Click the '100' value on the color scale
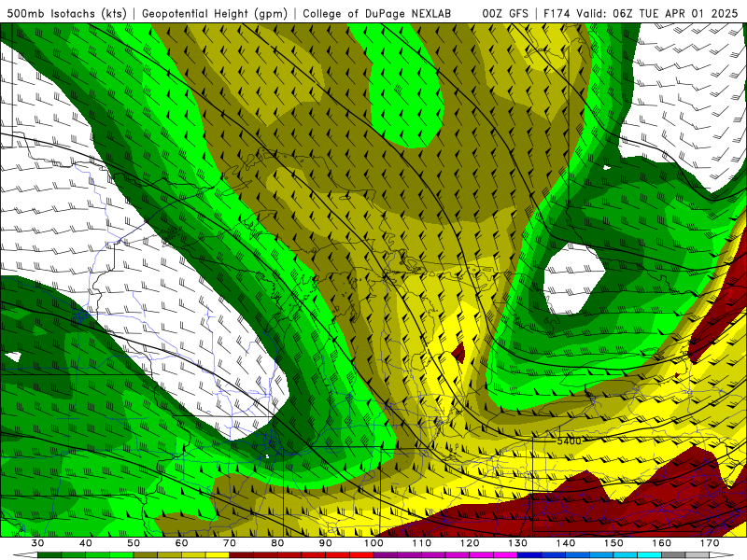The height and width of the screenshot is (560, 747). click(373, 543)
